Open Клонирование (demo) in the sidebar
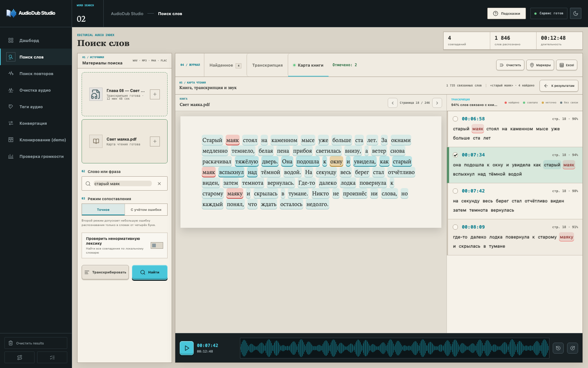 pyautogui.click(x=36, y=140)
